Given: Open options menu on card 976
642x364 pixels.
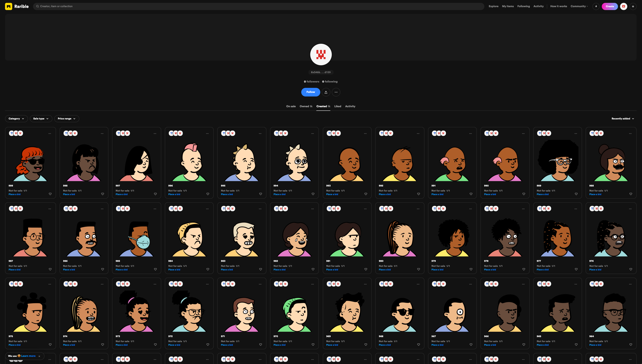Looking at the screenshot, I should 630,209.
